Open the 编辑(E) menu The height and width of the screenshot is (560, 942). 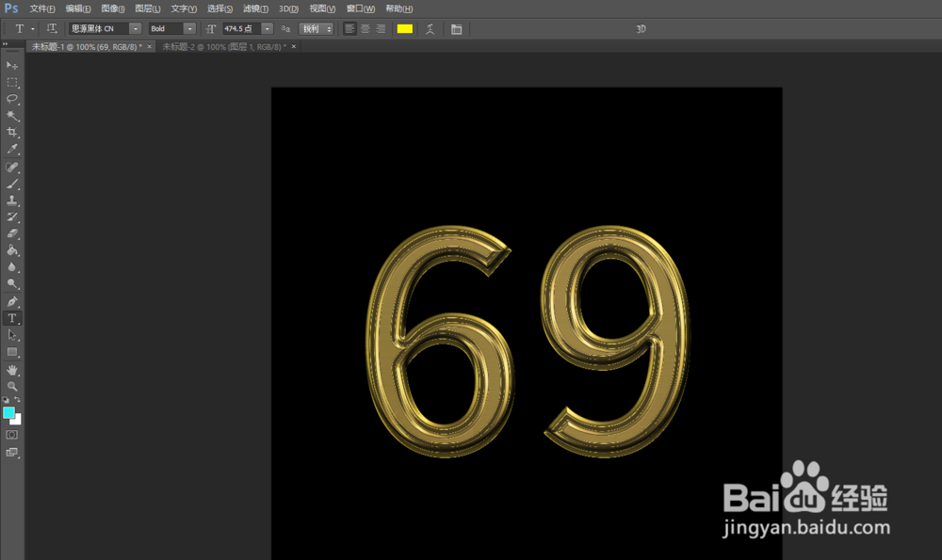click(x=78, y=9)
